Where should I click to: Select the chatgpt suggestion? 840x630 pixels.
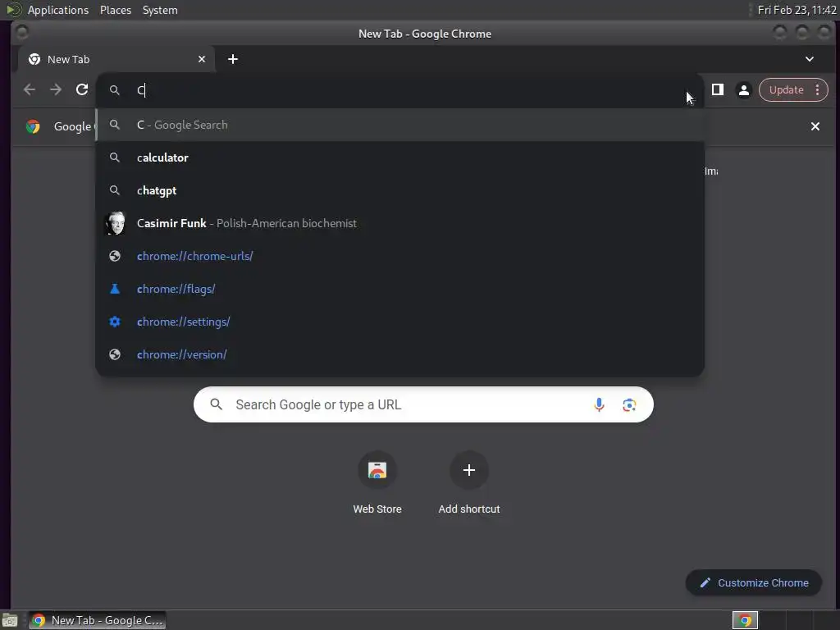tap(399, 190)
